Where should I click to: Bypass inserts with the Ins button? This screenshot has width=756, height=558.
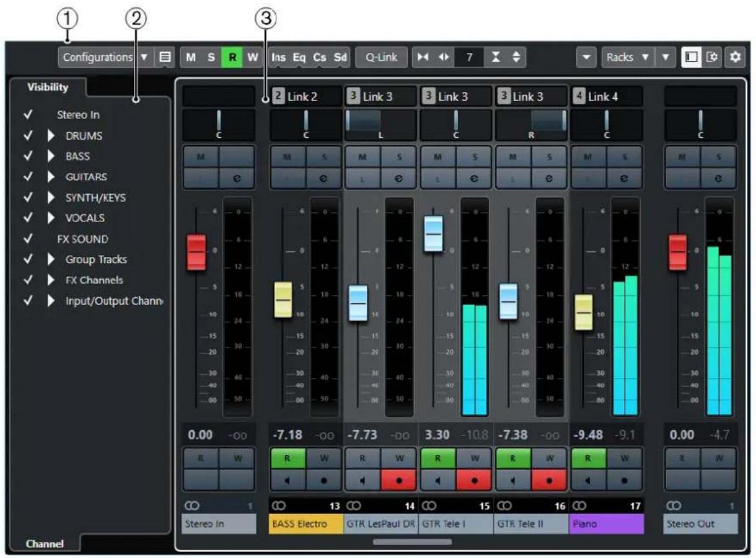coord(278,58)
